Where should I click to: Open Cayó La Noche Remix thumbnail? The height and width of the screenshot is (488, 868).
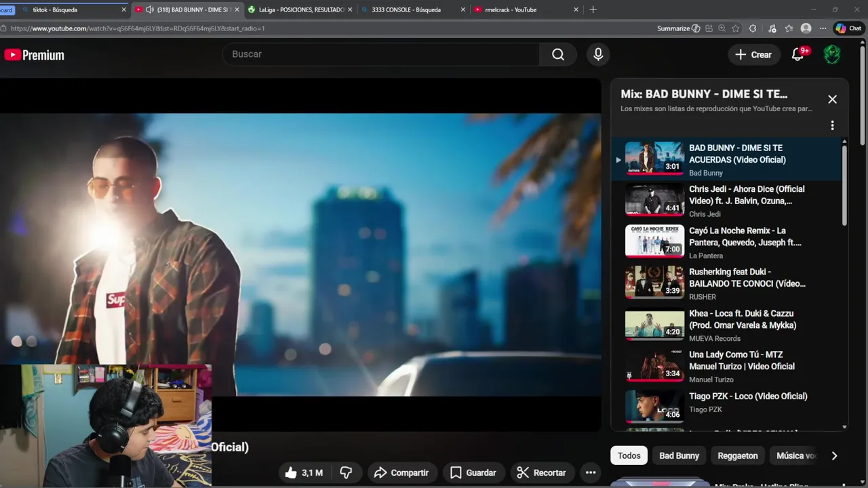(x=654, y=241)
